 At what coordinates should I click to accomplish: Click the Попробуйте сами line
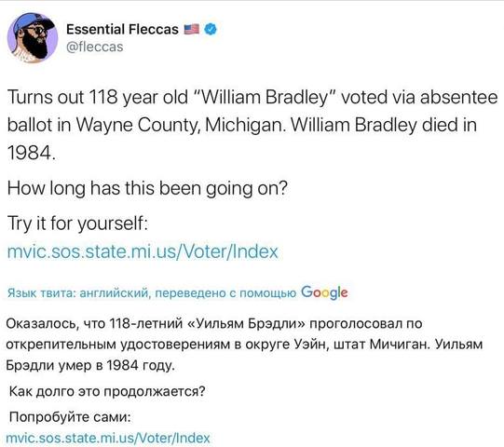coord(70,417)
